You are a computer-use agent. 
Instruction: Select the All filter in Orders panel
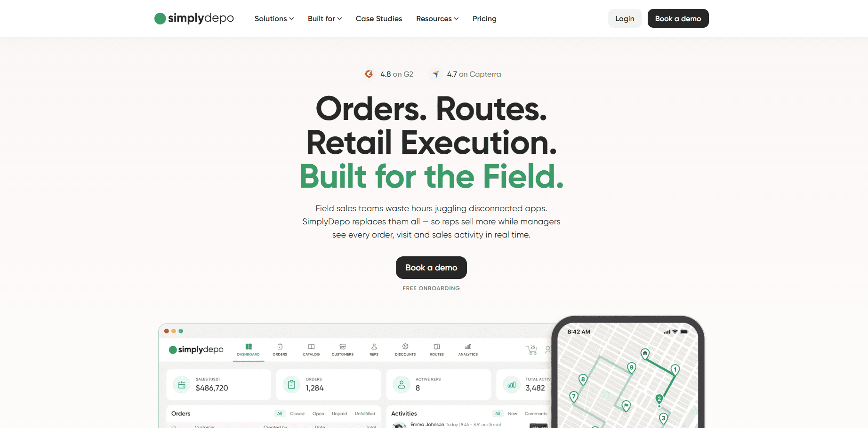coord(280,414)
